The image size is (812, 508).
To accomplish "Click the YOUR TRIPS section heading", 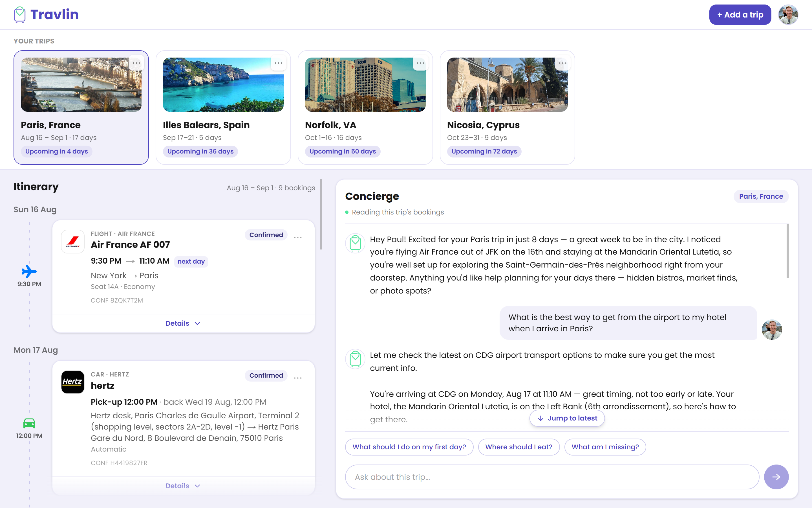I will coord(34,41).
